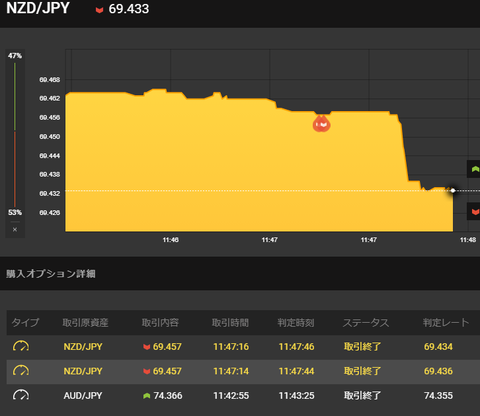Viewport: 480px width, 416px height.
Task: Click the 11:46 time axis label
Action: (x=170, y=240)
